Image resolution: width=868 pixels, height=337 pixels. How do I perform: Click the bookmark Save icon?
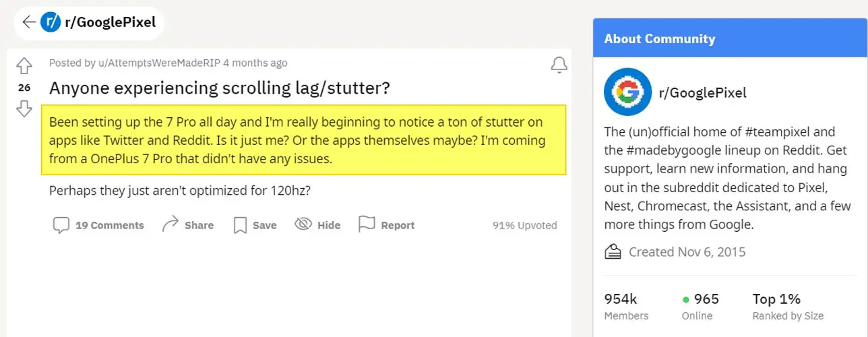click(x=240, y=225)
